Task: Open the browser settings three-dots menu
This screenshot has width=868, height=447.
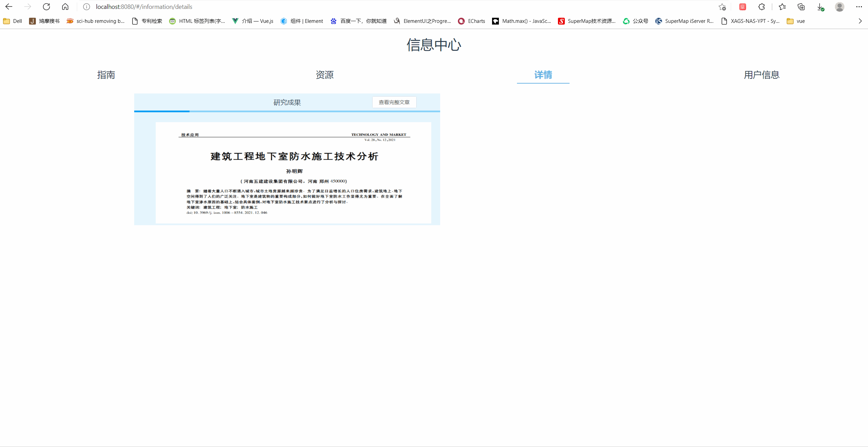Action: pos(859,7)
